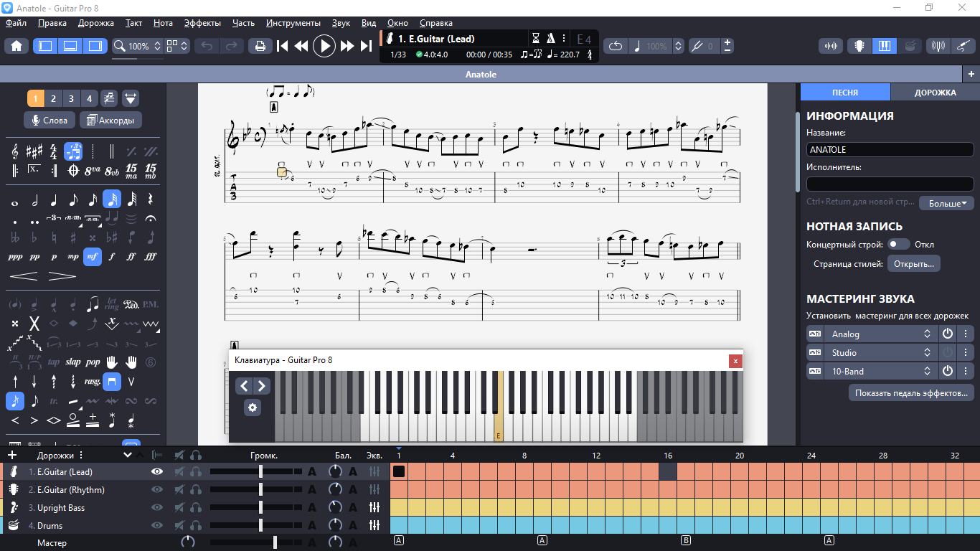This screenshot has height=551, width=980.
Task: Switch to the ДОРОЖКА tab
Action: [x=935, y=93]
